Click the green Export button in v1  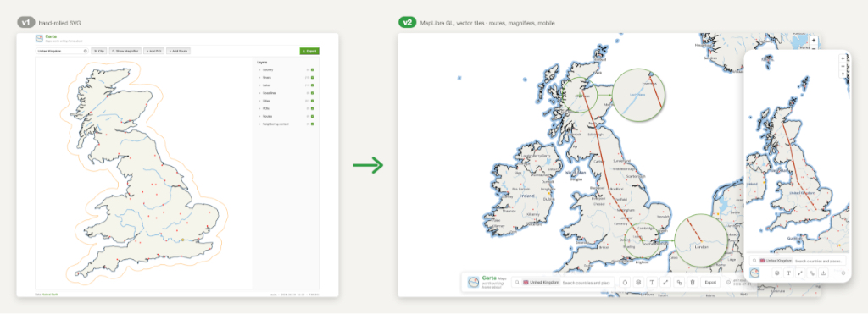click(x=309, y=51)
